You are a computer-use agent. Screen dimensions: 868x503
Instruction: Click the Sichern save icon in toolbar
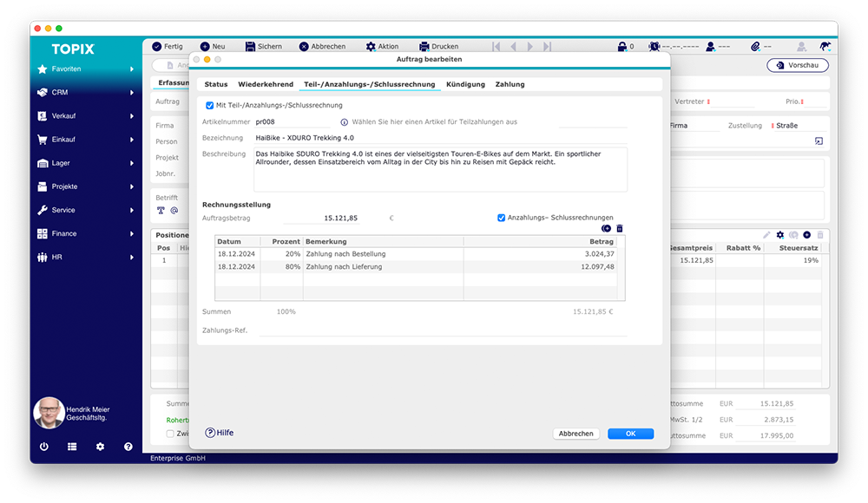(251, 46)
